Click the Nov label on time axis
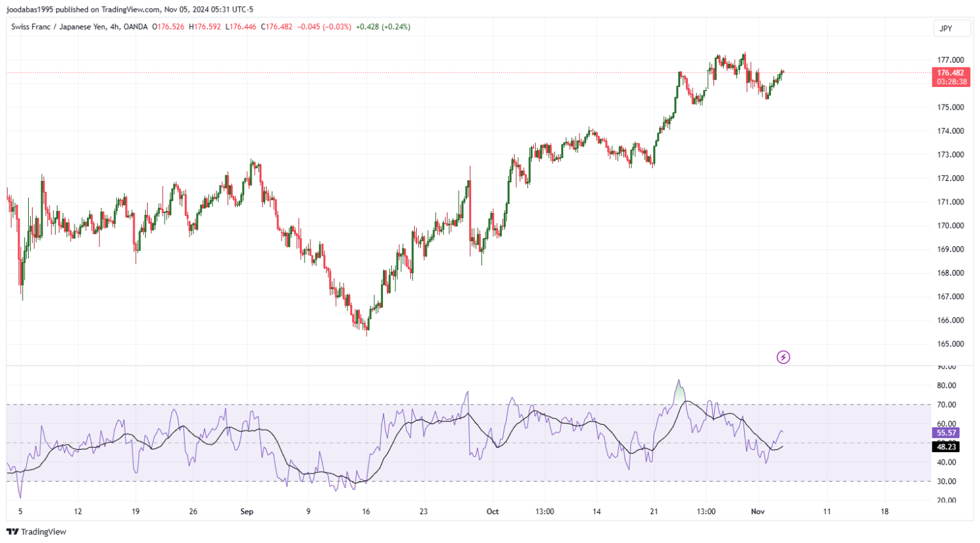This screenshot has height=543, width=980. point(758,512)
